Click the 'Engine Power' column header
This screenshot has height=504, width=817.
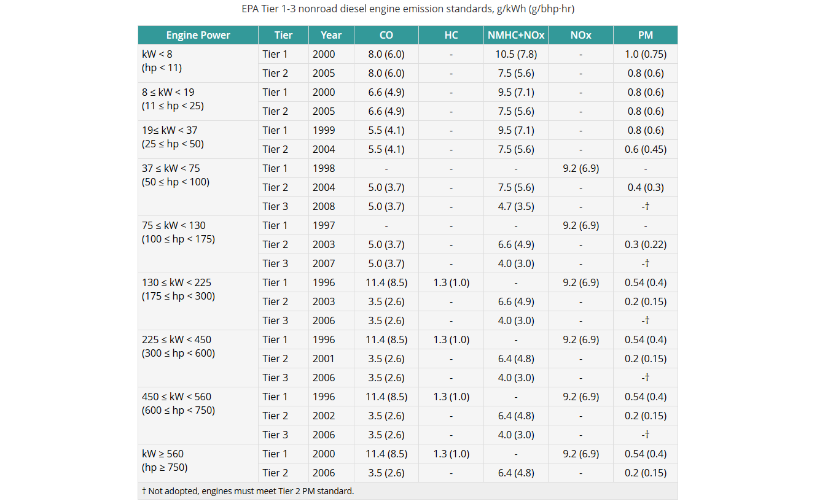tap(198, 35)
